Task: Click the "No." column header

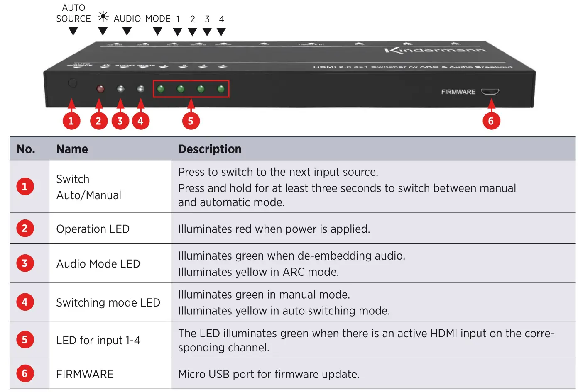Action: pos(26,149)
